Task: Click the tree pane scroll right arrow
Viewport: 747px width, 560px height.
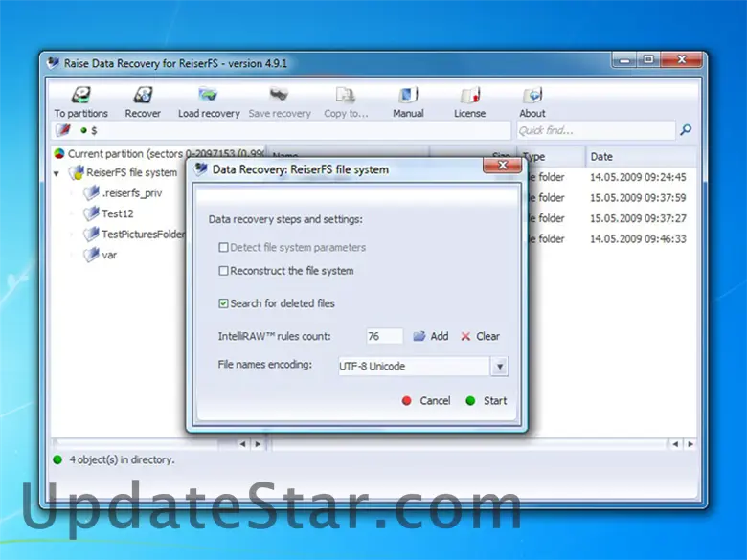Action: point(258,444)
